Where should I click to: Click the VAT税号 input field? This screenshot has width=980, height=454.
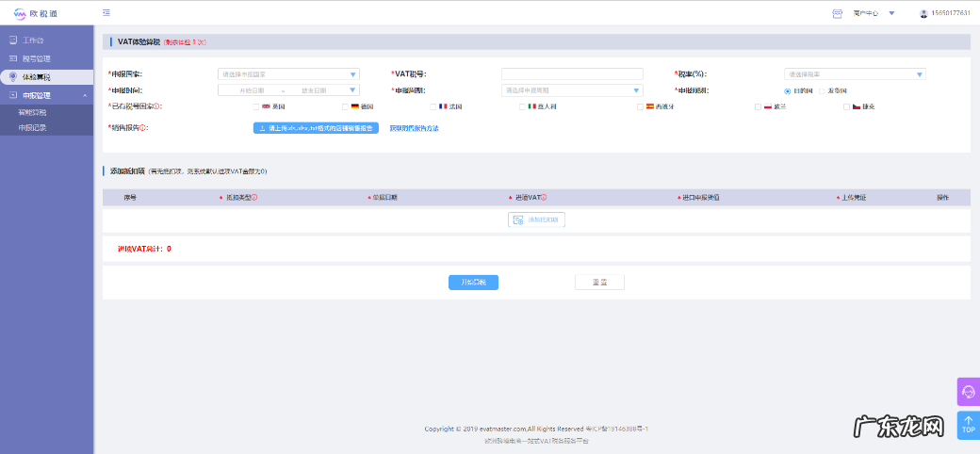572,74
